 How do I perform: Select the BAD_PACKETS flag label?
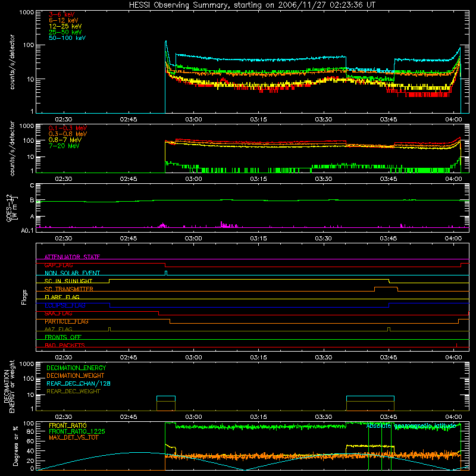(x=65, y=345)
